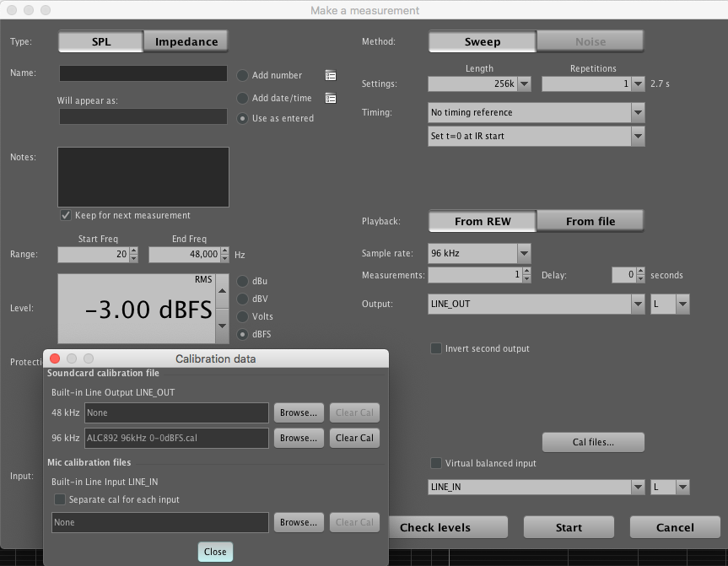
Task: Increase the Measurements count
Action: pos(526,272)
